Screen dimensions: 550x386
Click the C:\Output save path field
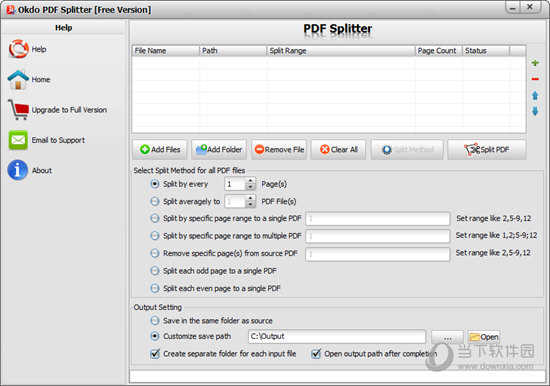(337, 336)
